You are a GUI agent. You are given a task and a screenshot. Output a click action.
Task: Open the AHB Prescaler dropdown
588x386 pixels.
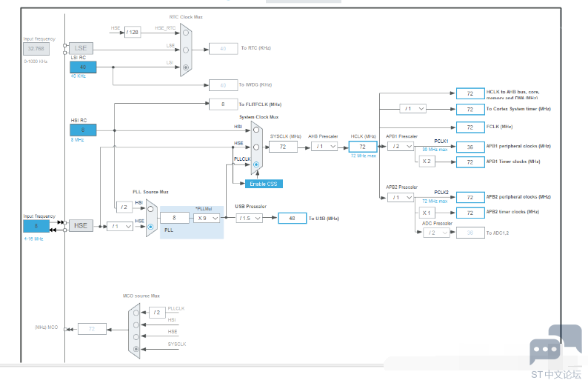point(324,146)
